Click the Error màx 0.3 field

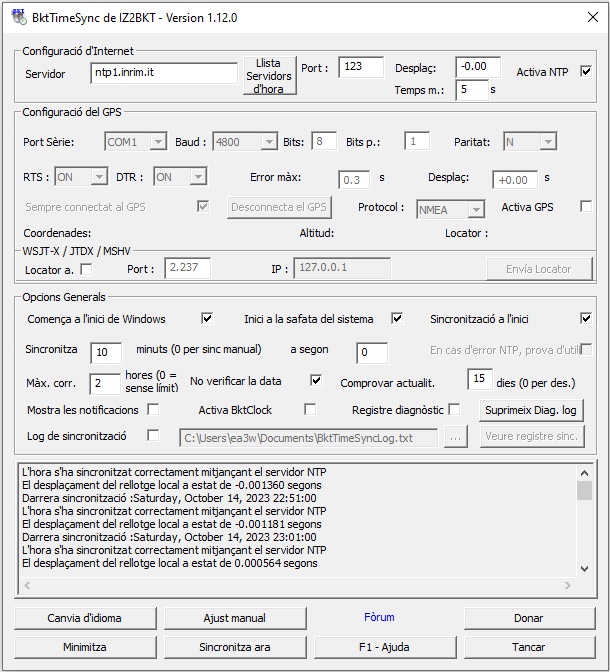point(354,180)
